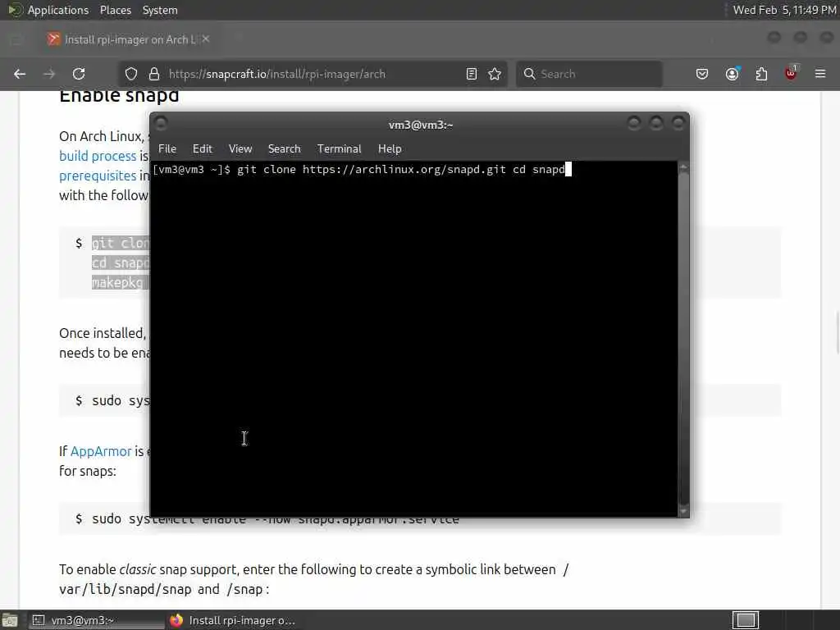Click the terminal scrollbar up arrow

coord(683,167)
